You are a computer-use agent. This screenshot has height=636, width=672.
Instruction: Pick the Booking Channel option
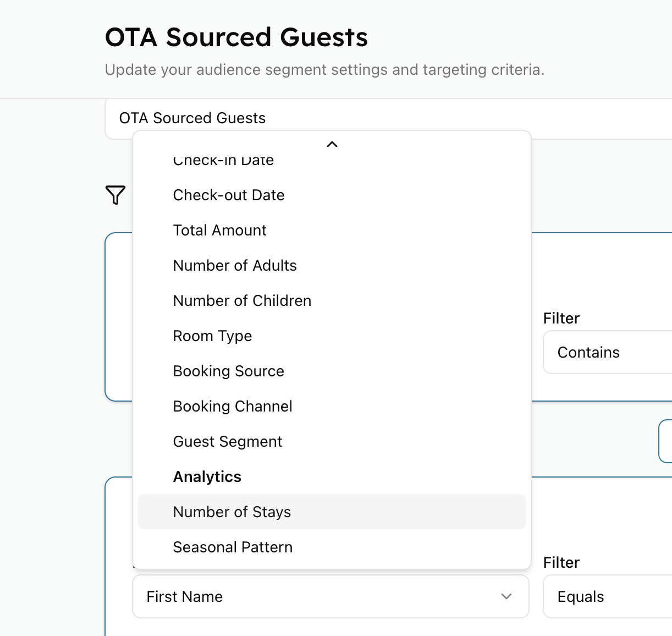[233, 407]
